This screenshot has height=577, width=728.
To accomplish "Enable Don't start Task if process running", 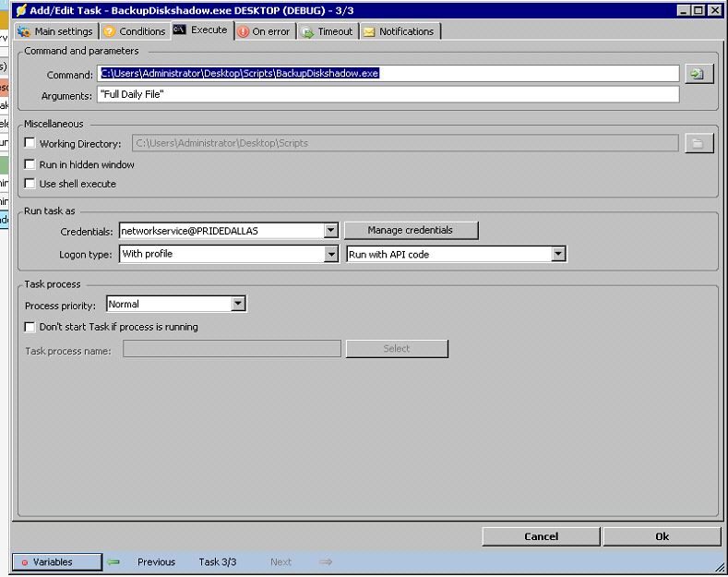I will 30,327.
